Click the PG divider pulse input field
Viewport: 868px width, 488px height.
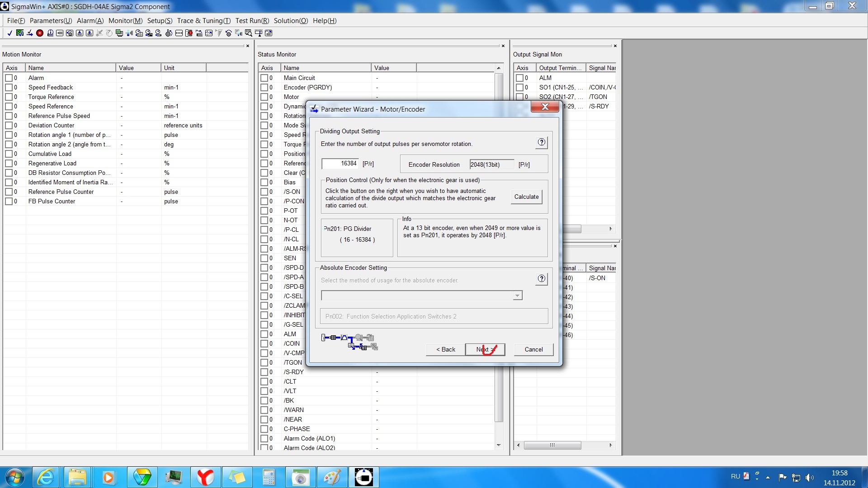click(340, 164)
